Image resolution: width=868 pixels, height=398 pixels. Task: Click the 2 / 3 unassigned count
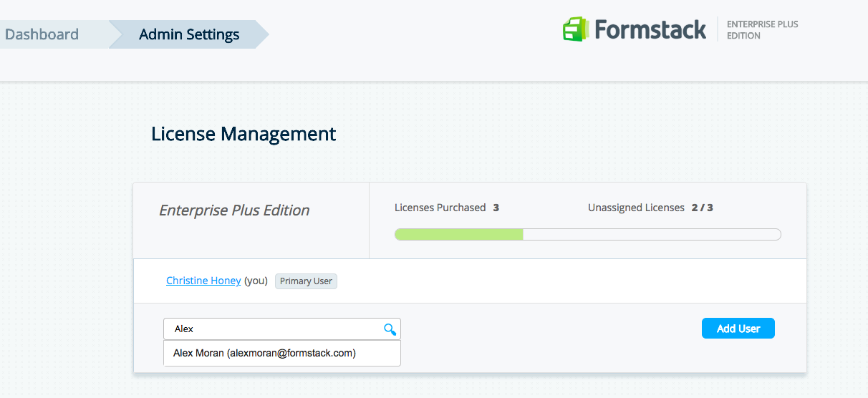[702, 208]
